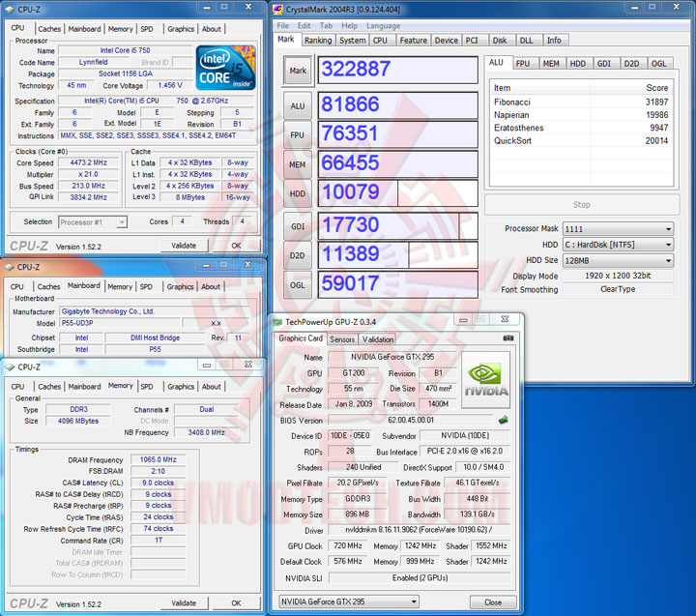Click the Stop button in CrystalMark
Image resolution: width=696 pixels, height=616 pixels.
pos(582,205)
